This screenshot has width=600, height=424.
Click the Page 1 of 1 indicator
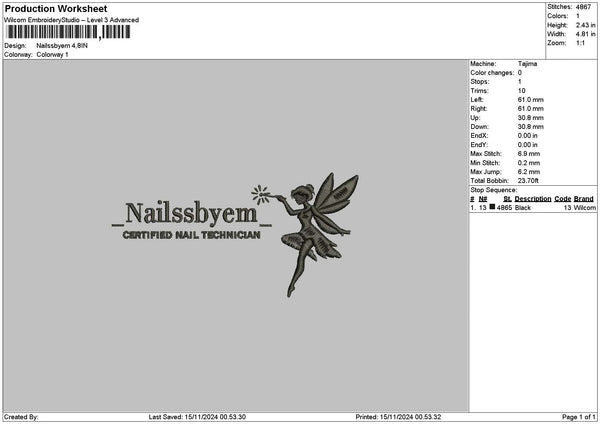point(579,417)
